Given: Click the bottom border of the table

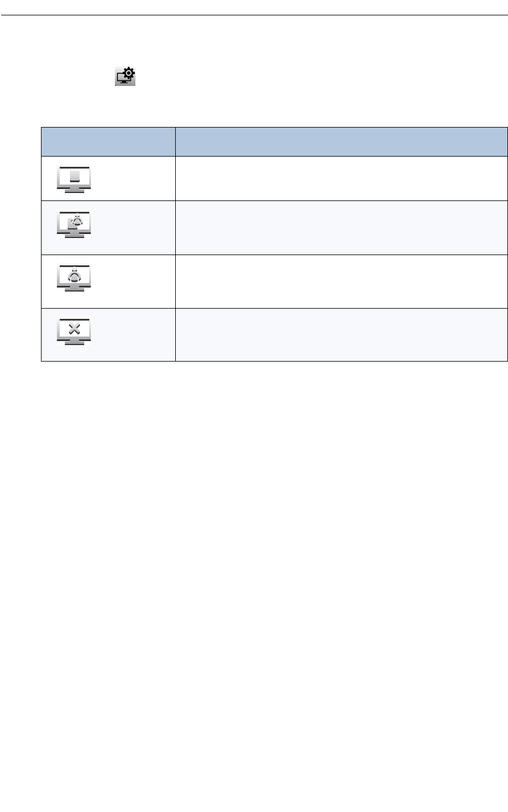Looking at the screenshot, I should (274, 361).
